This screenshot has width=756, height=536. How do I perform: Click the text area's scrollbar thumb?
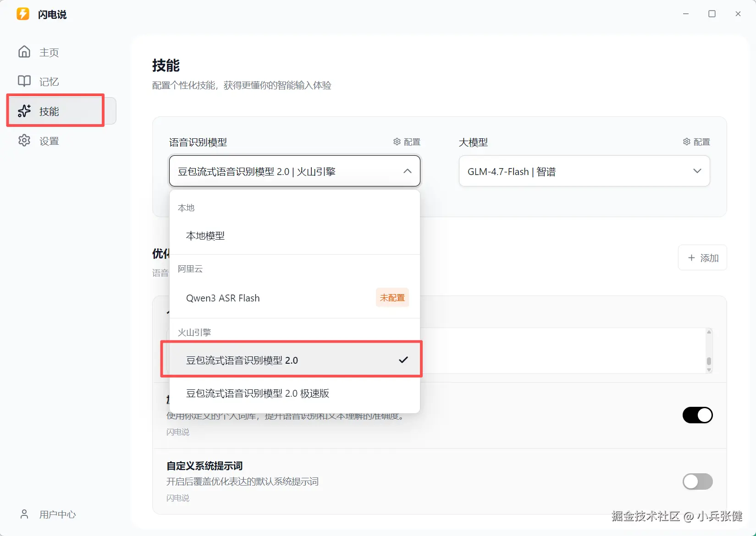[x=709, y=361]
